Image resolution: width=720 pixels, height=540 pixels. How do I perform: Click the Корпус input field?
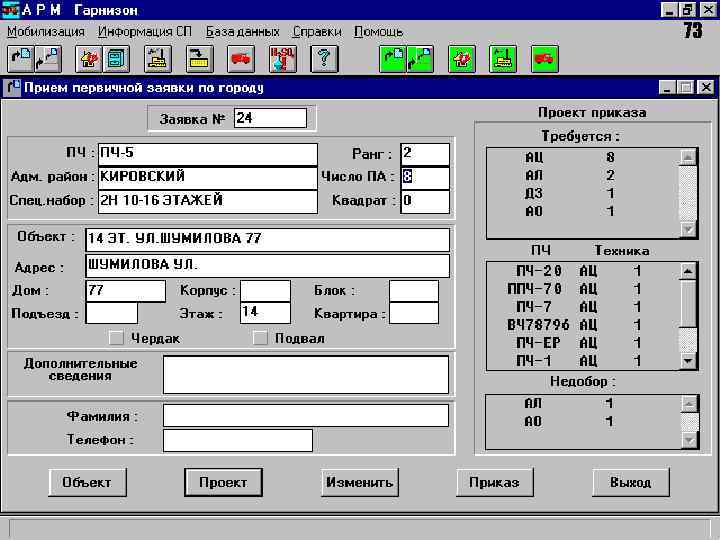(265, 291)
